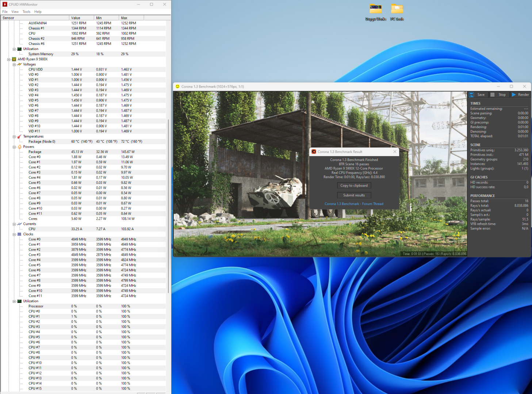The height and width of the screenshot is (394, 532).
Task: Click the Stop button label in Corona
Action: [x=502, y=94]
